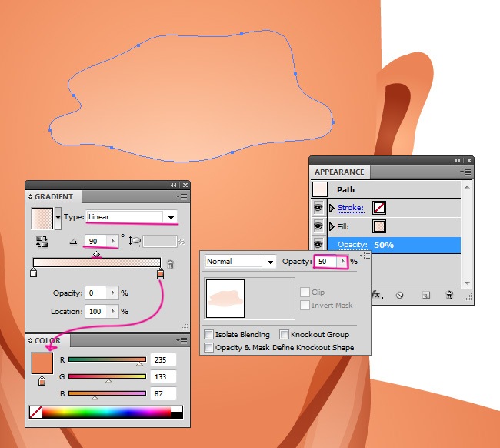Click the Color panel tab
500x448 pixels.
click(48, 341)
